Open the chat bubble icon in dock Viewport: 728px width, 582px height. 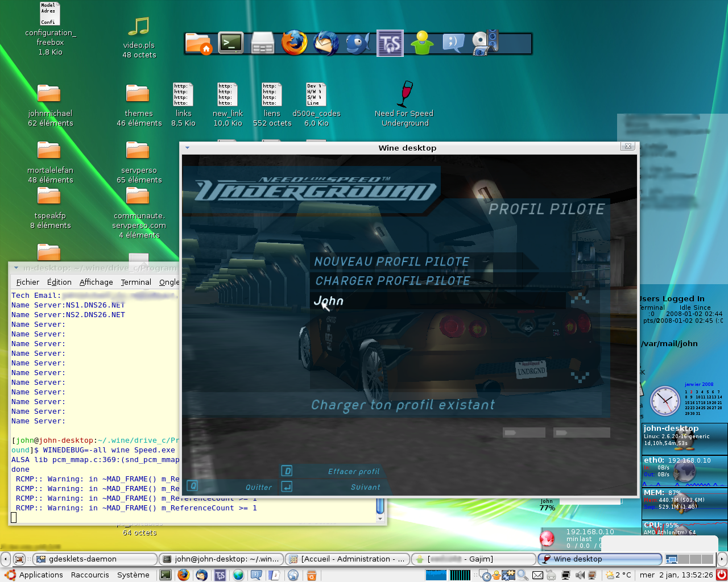(454, 43)
